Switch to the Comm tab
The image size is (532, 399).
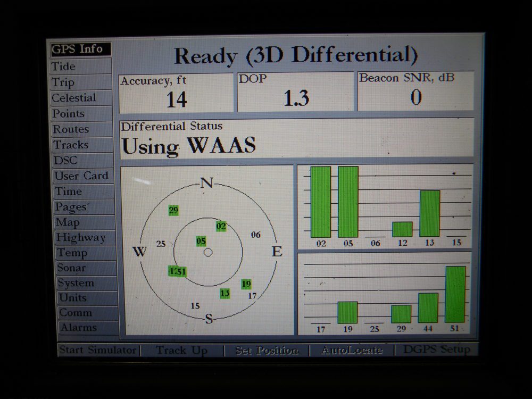pyautogui.click(x=88, y=312)
